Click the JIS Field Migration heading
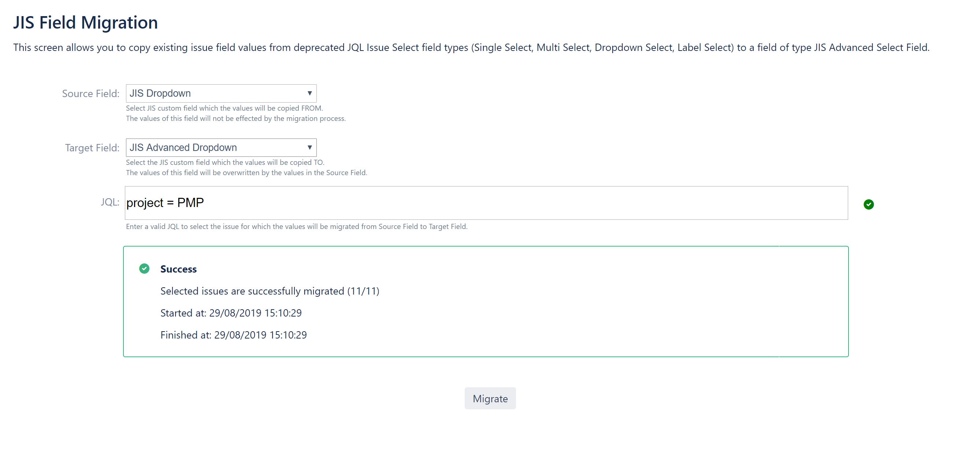The width and height of the screenshot is (980, 451). (x=86, y=22)
